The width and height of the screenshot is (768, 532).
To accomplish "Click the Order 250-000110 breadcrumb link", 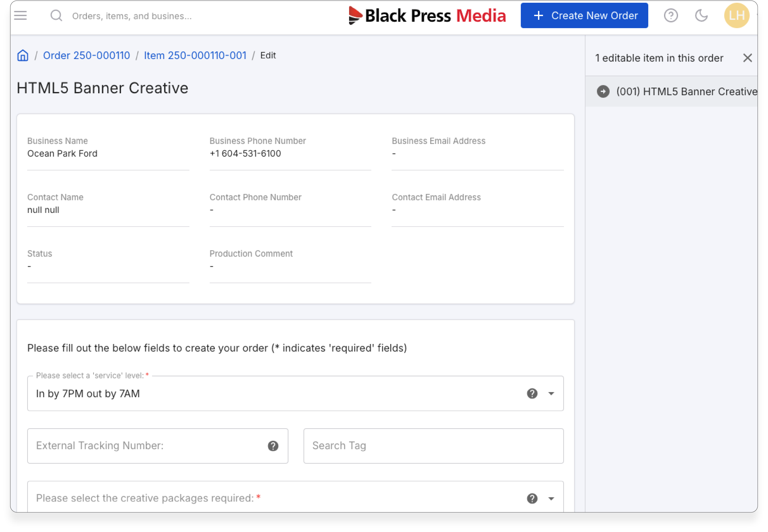I will coord(86,55).
